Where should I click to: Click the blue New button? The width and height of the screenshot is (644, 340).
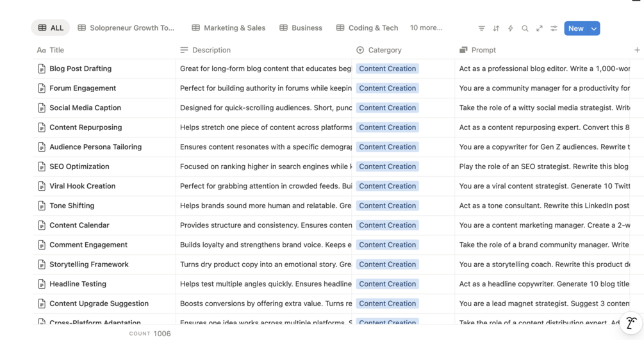tap(575, 28)
